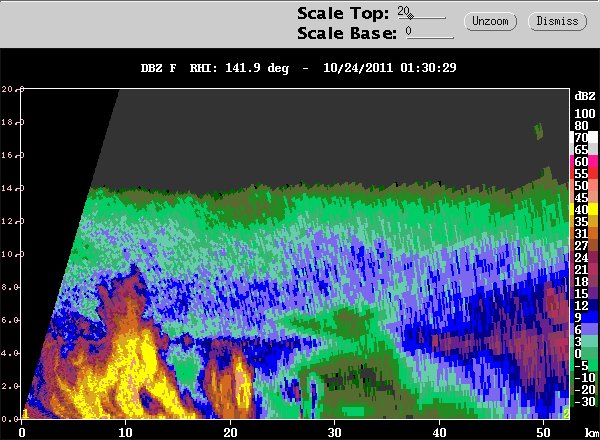
Task: Click the Scale Base slider track
Action: point(430,37)
